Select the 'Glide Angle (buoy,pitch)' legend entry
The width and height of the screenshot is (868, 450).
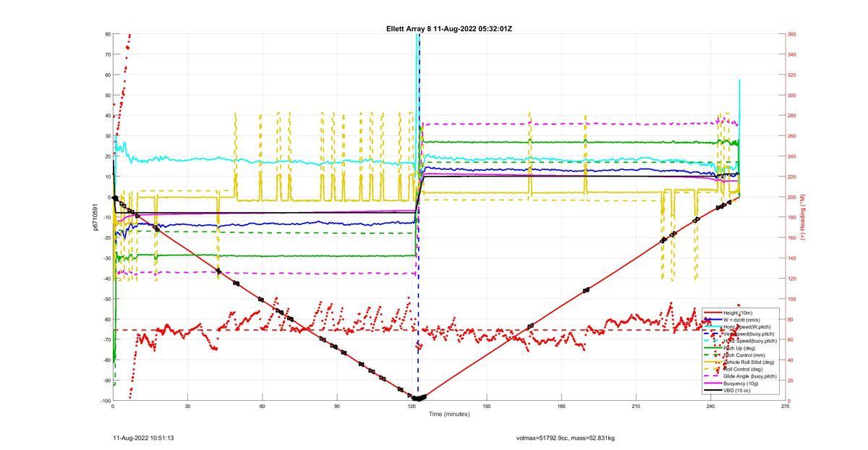(x=740, y=376)
